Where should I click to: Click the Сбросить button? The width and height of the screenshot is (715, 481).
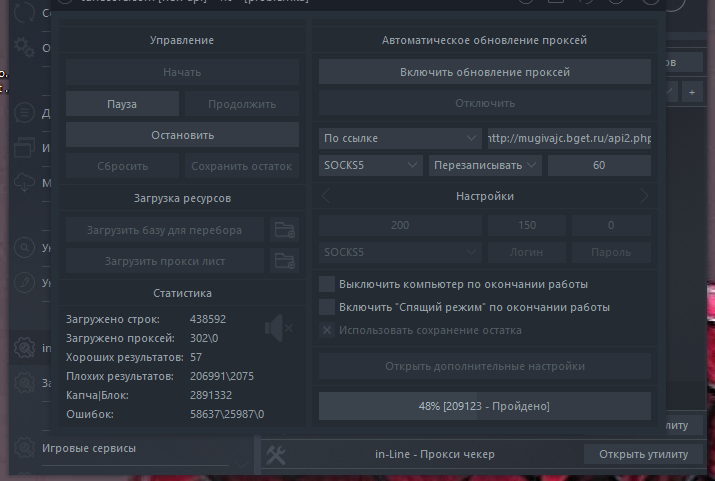(x=122, y=166)
